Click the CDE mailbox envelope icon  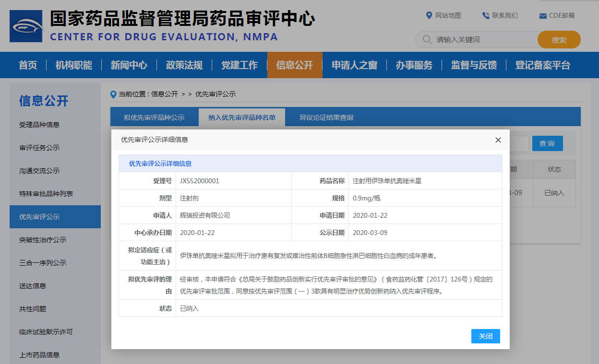coord(543,16)
